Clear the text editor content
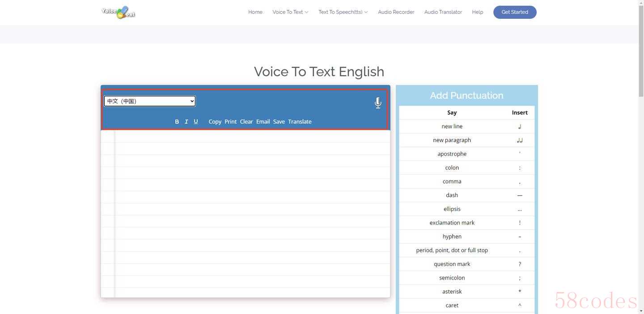644x314 pixels. pos(246,121)
